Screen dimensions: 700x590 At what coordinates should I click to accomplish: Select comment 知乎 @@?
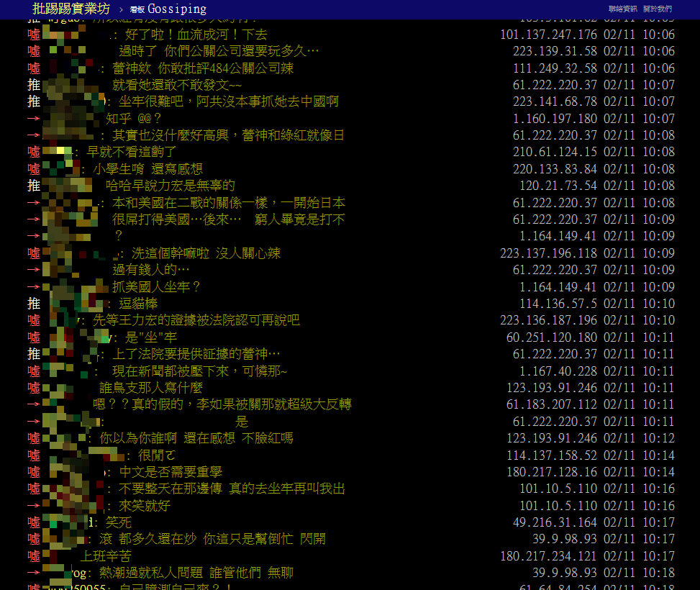pos(133,118)
